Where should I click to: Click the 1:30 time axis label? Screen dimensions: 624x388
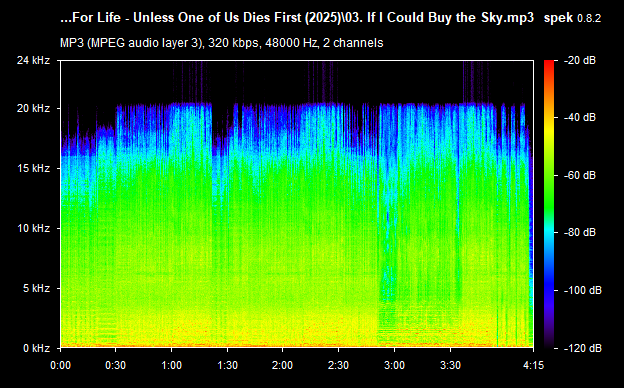pos(227,365)
